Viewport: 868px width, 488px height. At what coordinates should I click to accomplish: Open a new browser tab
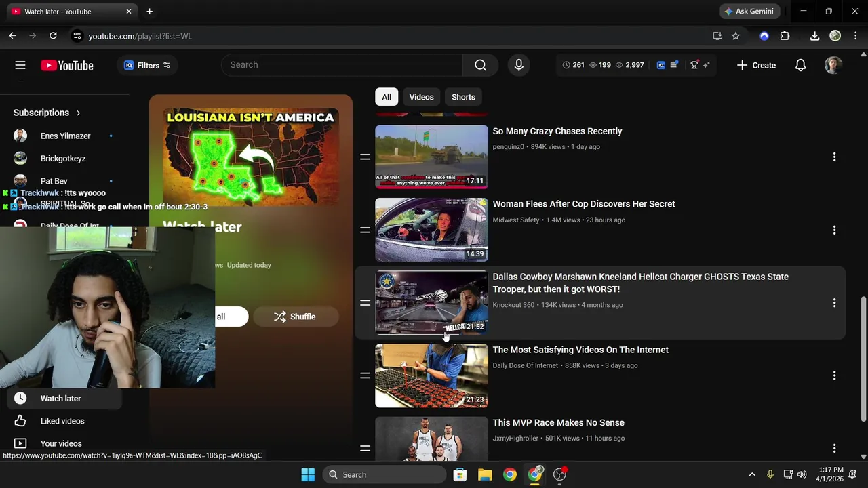coord(149,12)
